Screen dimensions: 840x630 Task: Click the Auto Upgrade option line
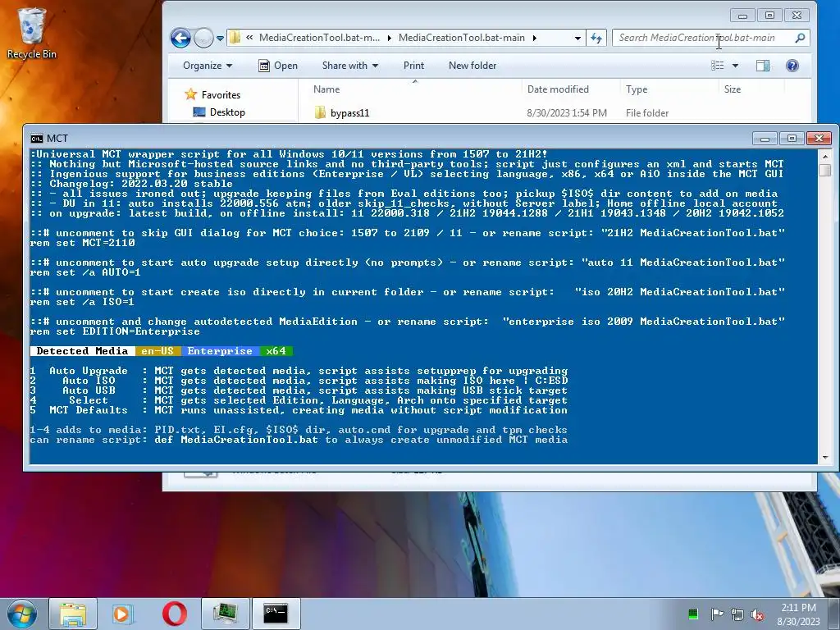[x=299, y=371]
